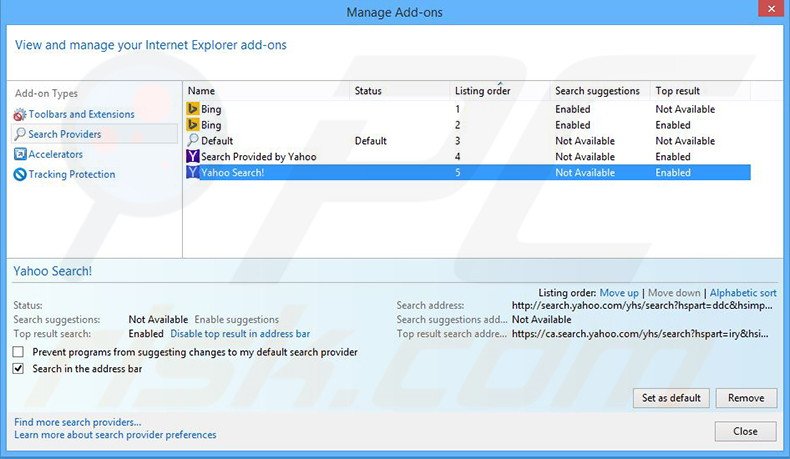The height and width of the screenshot is (459, 790).
Task: Click the Close button at bottom right
Action: (x=745, y=431)
